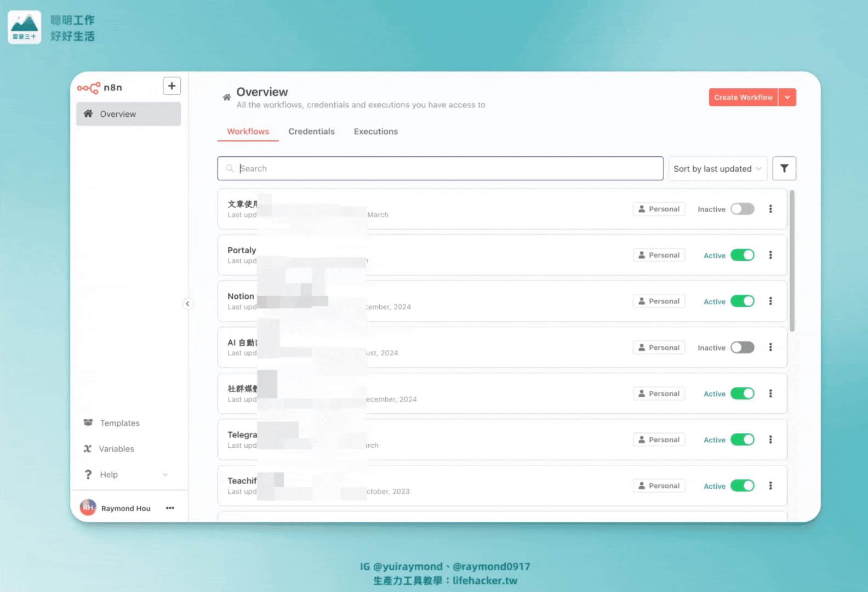868x592 pixels.
Task: Open Variables in the sidebar
Action: click(108, 449)
